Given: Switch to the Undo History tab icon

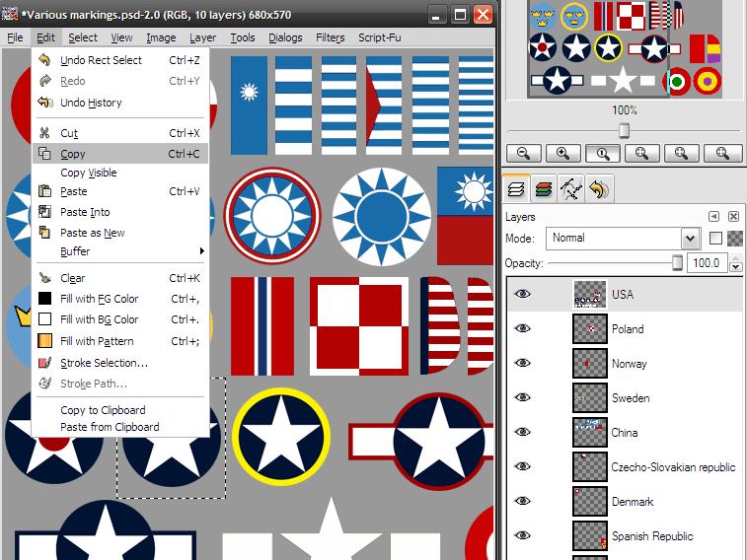Looking at the screenshot, I should pos(599,190).
